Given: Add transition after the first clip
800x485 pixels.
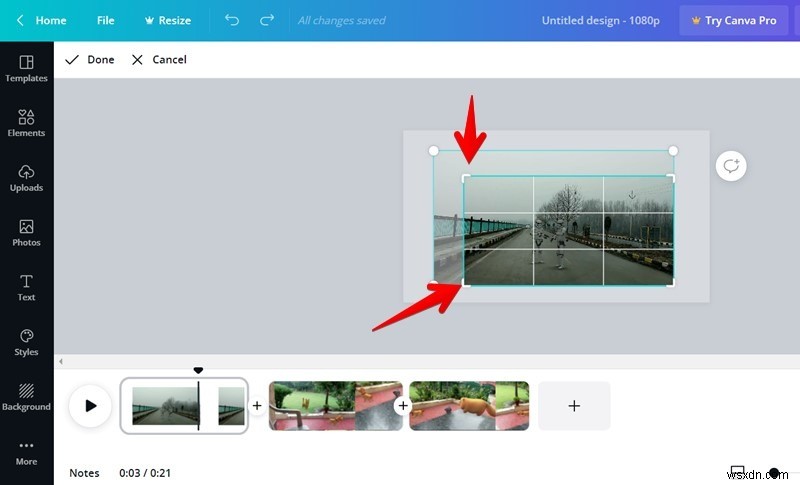Looking at the screenshot, I should click(x=257, y=406).
